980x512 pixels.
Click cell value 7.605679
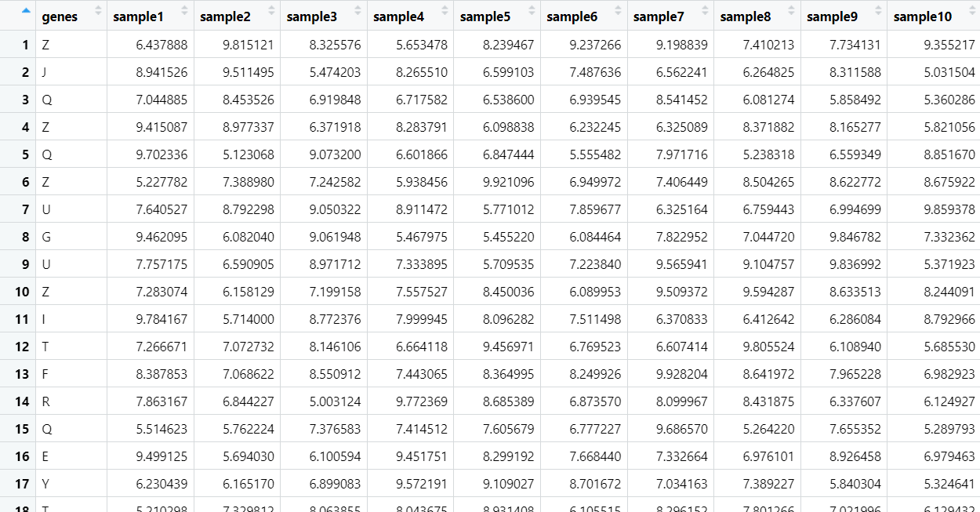tap(509, 429)
